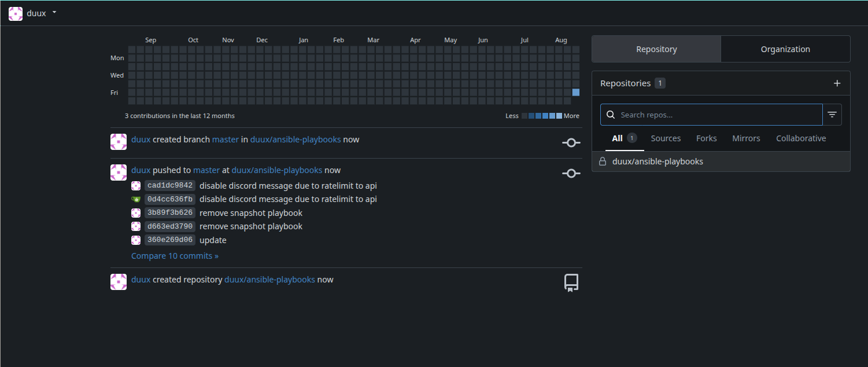Click the duux avatar on the pushed entry
The image size is (868, 367).
point(119,173)
